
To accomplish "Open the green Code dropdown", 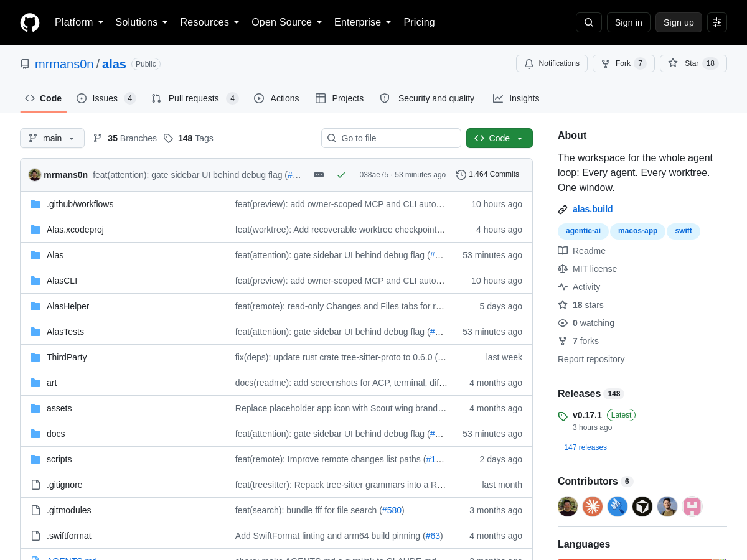I will (499, 138).
